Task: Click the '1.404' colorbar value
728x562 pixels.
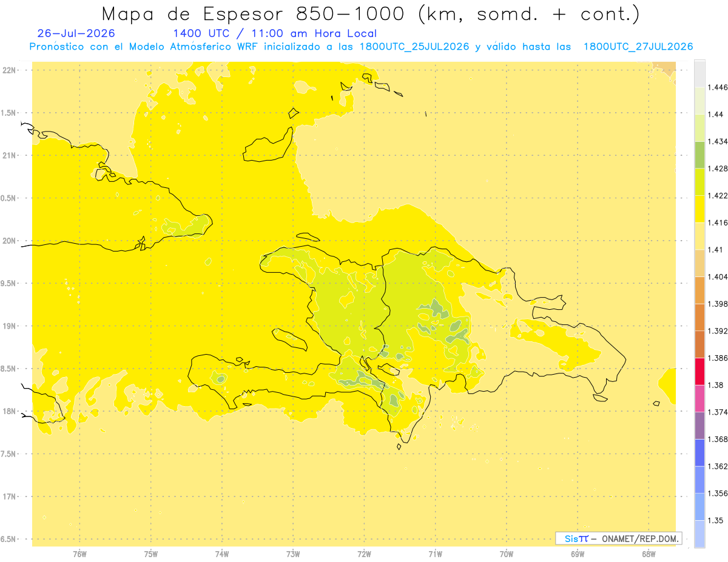Action: click(716, 276)
